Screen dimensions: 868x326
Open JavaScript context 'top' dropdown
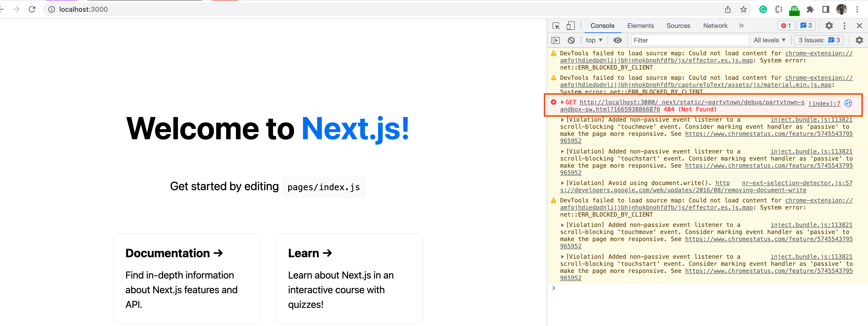click(594, 40)
